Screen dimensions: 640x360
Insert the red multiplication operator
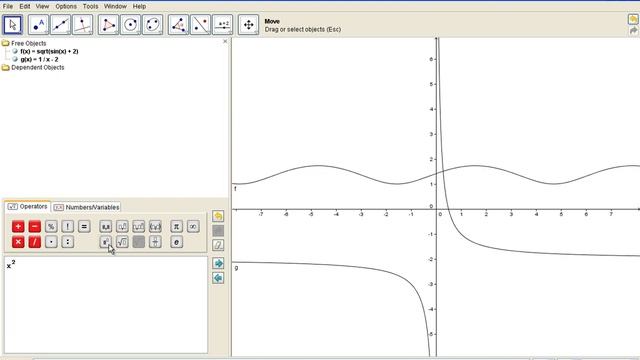[18, 242]
